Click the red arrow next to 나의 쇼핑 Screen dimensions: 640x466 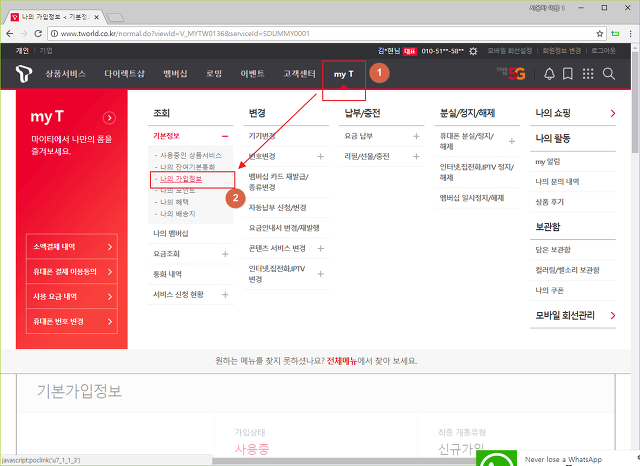click(x=613, y=113)
